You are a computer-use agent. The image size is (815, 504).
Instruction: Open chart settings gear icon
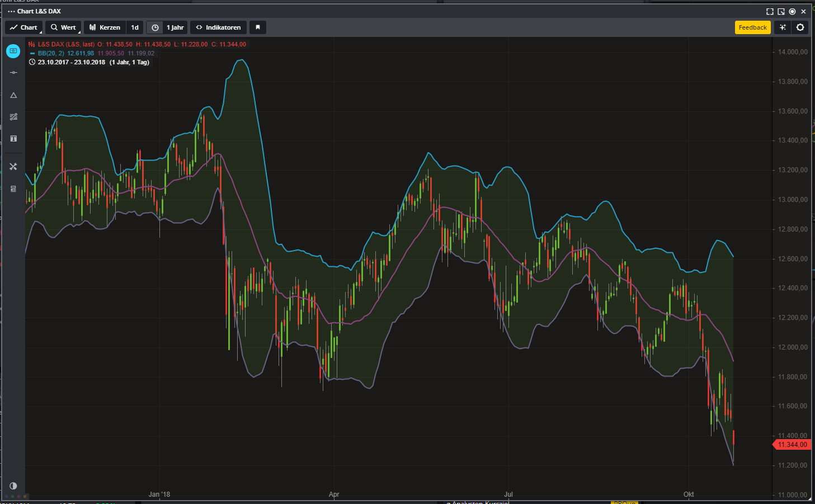click(x=800, y=27)
